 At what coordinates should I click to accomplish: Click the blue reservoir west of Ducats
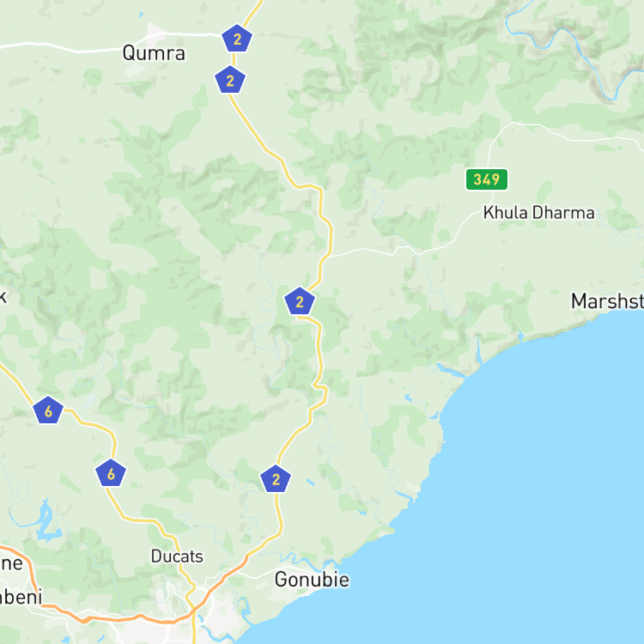coord(46,521)
